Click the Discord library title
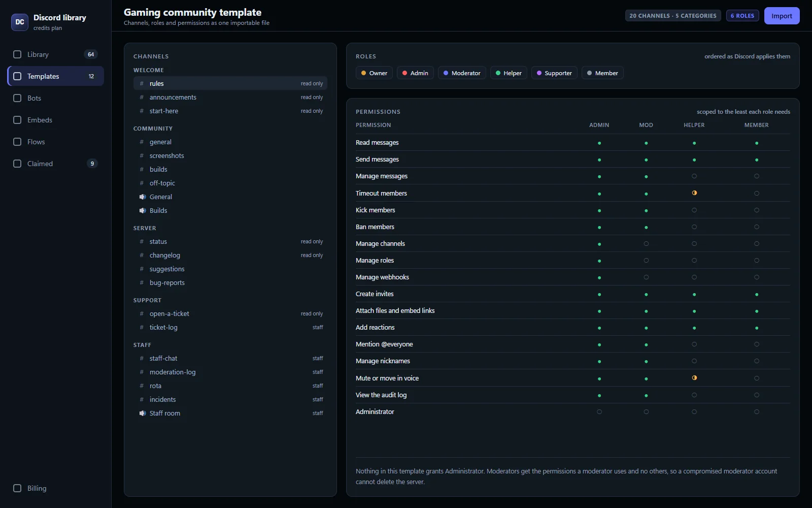The image size is (812, 508). 60,17
